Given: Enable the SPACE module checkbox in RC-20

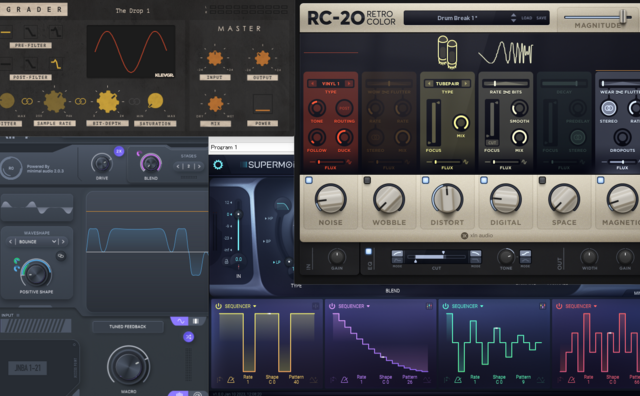Looking at the screenshot, I should tap(542, 180).
